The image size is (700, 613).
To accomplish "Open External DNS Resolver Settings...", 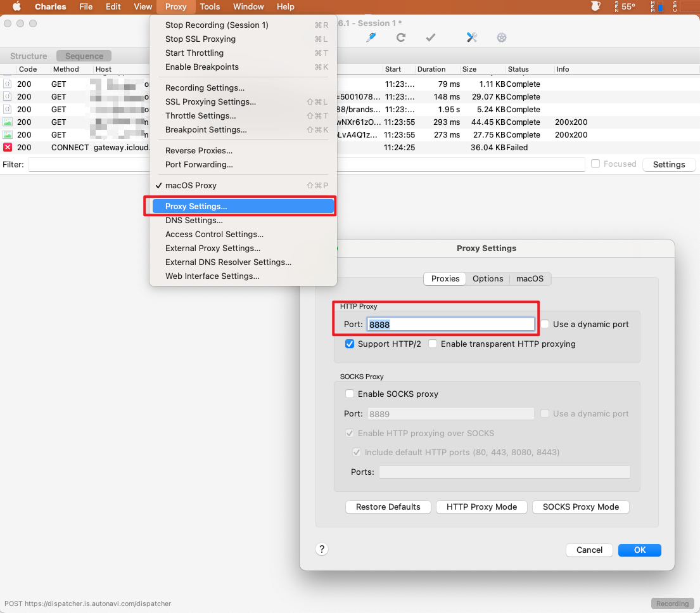I will point(243,262).
